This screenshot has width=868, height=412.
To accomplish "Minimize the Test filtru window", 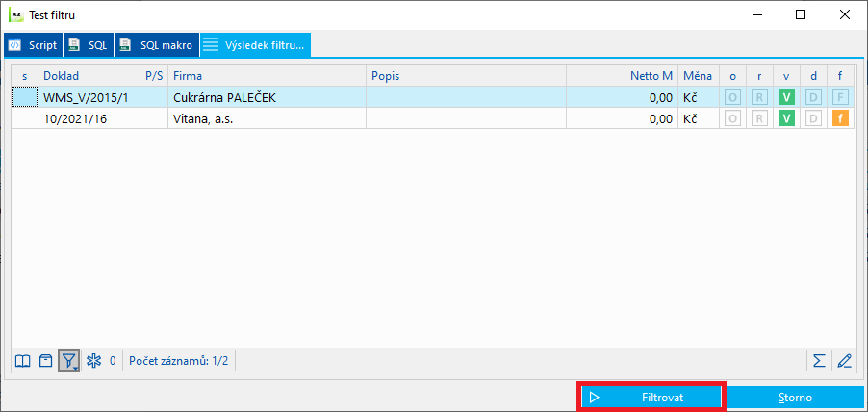I will click(x=756, y=15).
